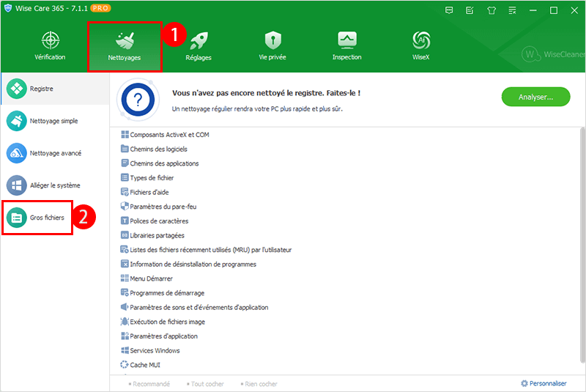The width and height of the screenshot is (586, 392).
Task: Open the Inspection tab
Action: click(x=346, y=46)
